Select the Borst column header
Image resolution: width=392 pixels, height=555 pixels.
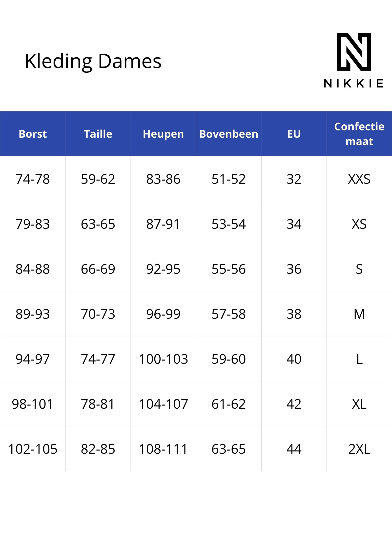click(33, 134)
